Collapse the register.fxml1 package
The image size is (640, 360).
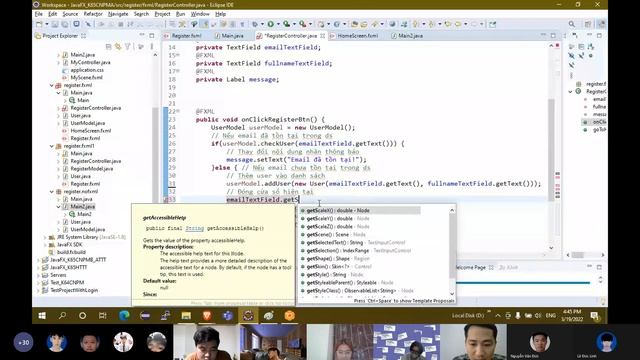pyautogui.click(x=52, y=146)
